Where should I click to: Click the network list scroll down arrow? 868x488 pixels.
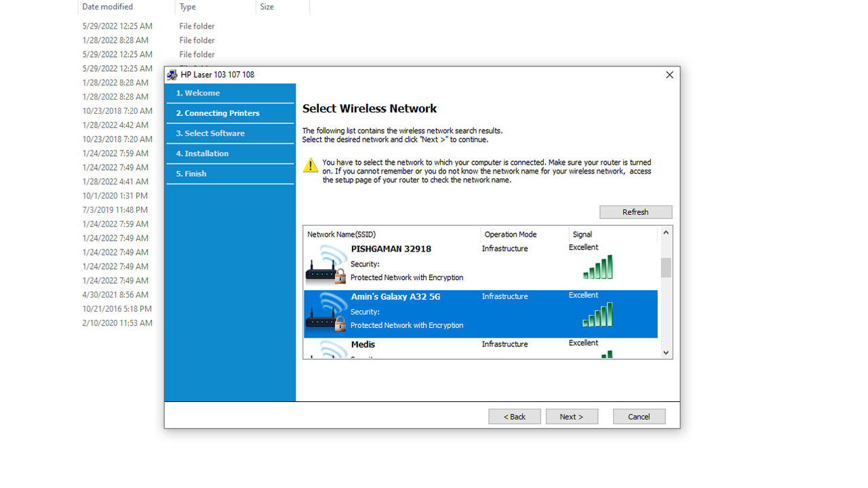pyautogui.click(x=666, y=352)
